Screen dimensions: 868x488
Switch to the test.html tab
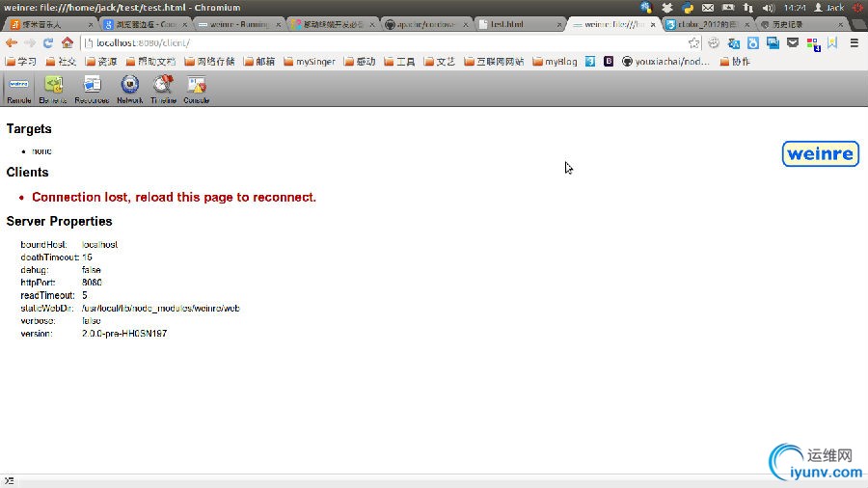[517, 24]
